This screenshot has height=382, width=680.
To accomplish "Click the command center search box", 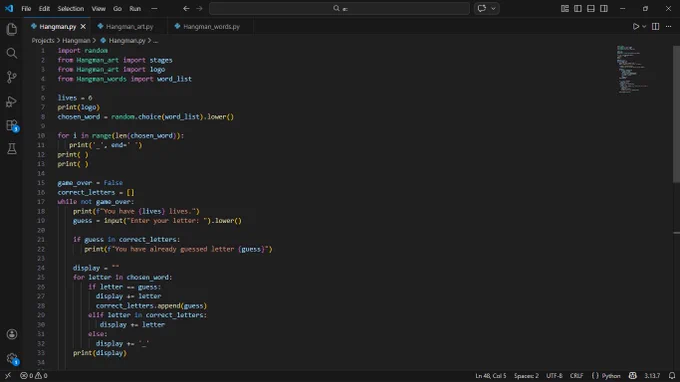I will (x=339, y=8).
